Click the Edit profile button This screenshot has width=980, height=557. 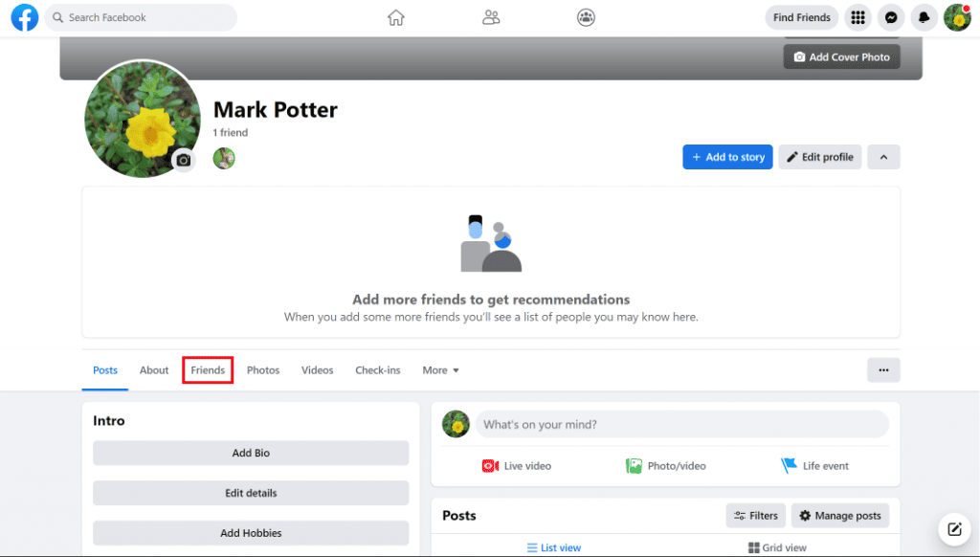(819, 156)
